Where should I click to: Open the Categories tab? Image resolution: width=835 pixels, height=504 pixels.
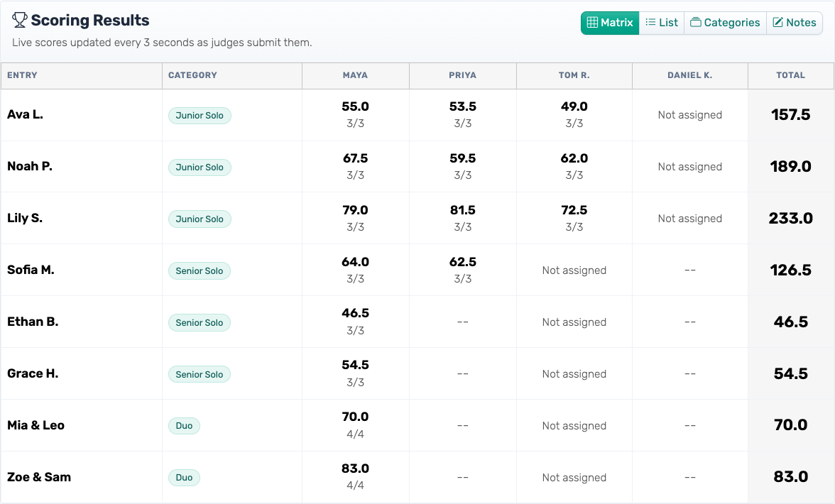click(726, 23)
